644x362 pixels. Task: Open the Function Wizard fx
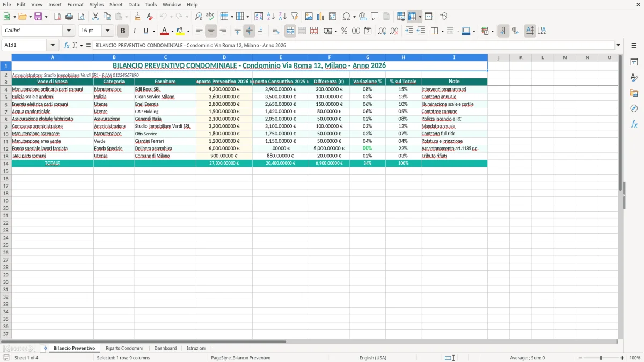click(67, 46)
